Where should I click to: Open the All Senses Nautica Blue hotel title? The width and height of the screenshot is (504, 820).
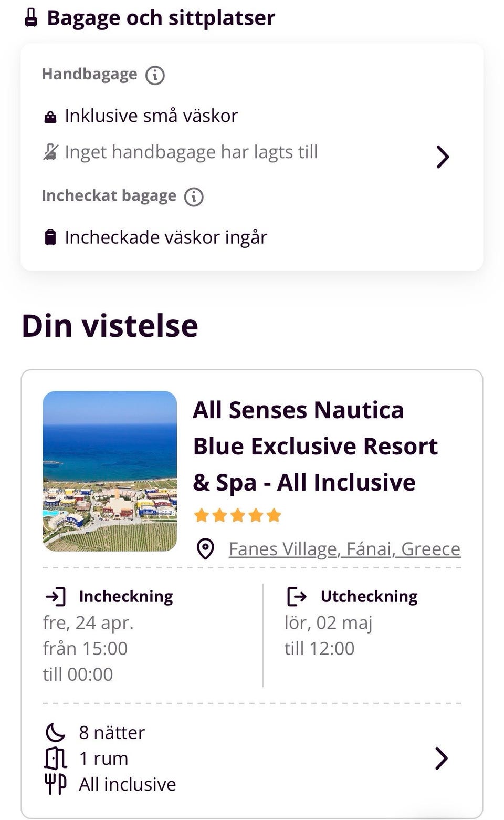[x=315, y=446]
